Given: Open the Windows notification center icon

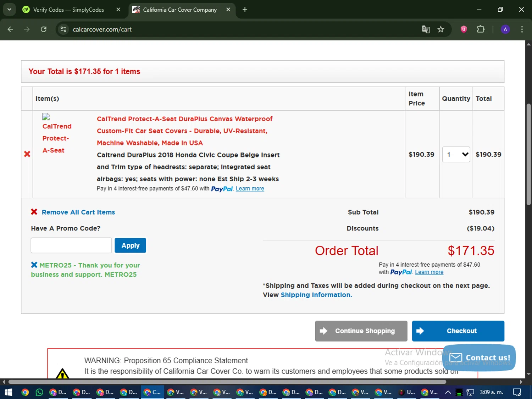Looking at the screenshot, I should tap(517, 392).
